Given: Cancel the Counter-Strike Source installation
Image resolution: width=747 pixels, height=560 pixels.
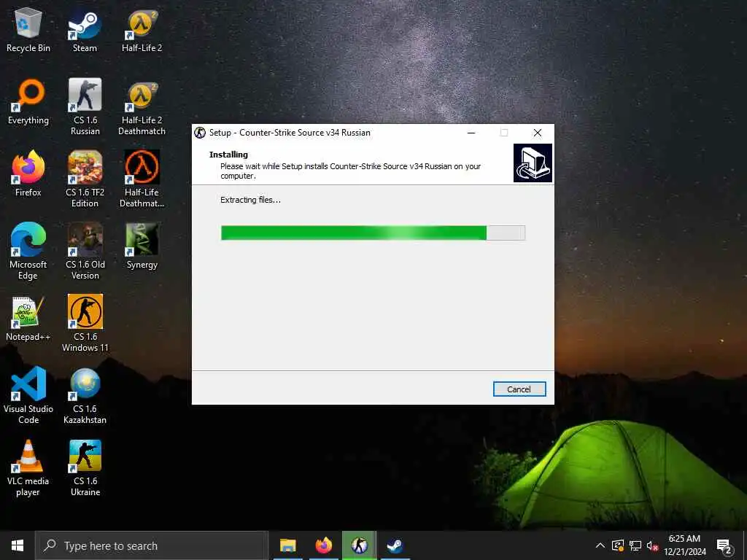Looking at the screenshot, I should (x=519, y=389).
